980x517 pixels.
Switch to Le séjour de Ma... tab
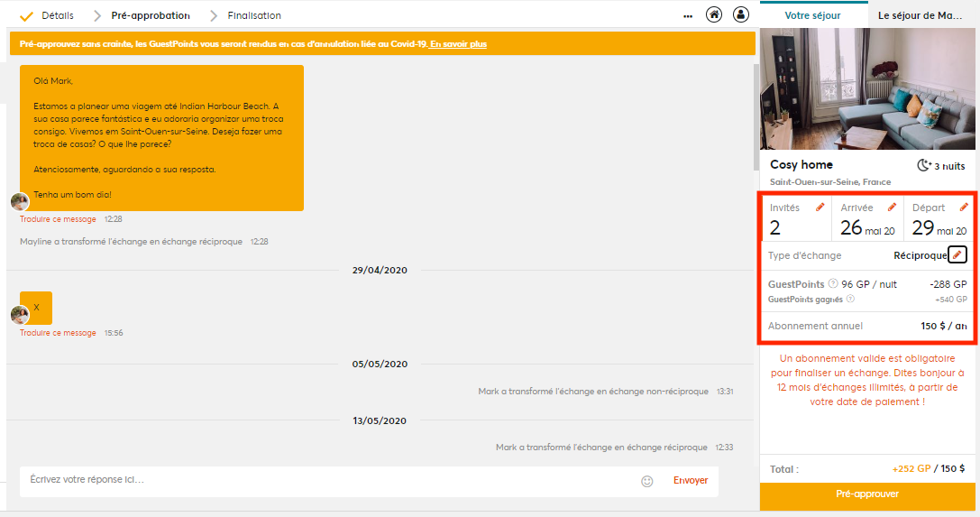click(920, 15)
